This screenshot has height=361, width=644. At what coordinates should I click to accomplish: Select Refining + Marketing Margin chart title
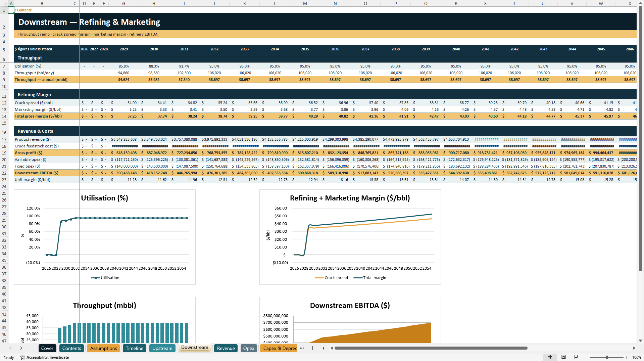click(350, 198)
